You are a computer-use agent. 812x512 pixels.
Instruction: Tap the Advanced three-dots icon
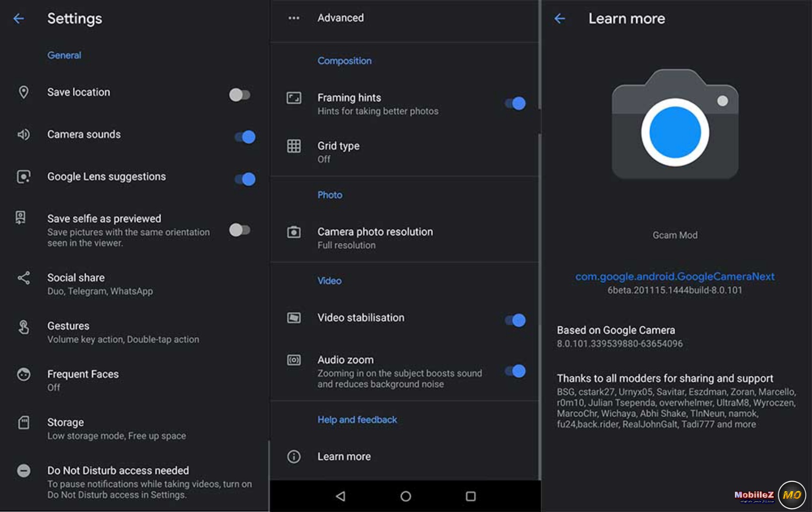[294, 18]
